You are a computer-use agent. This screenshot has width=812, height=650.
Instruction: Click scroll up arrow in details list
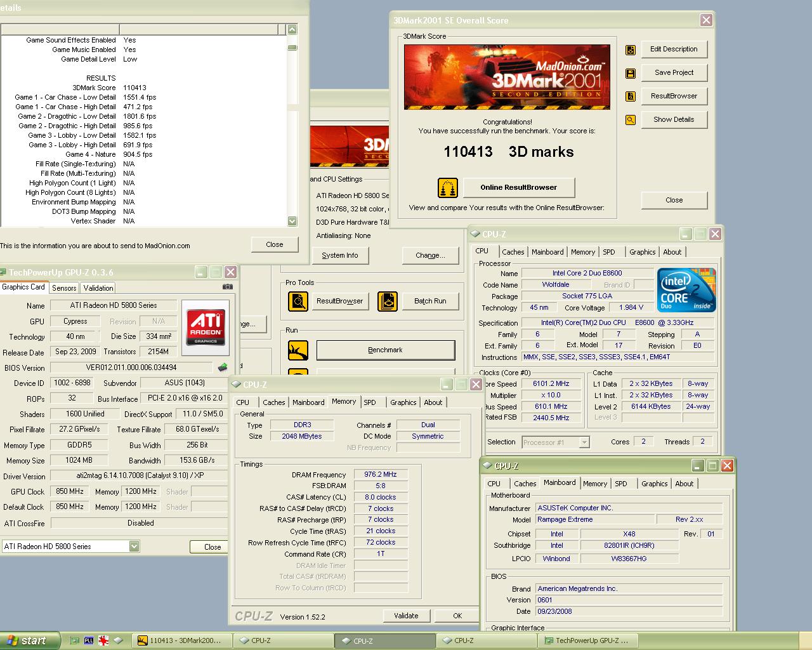(x=292, y=29)
